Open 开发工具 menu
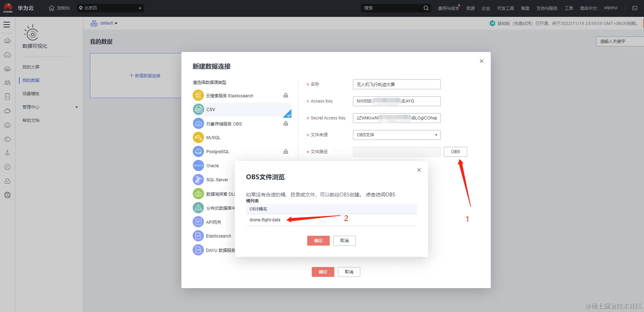 (x=505, y=8)
